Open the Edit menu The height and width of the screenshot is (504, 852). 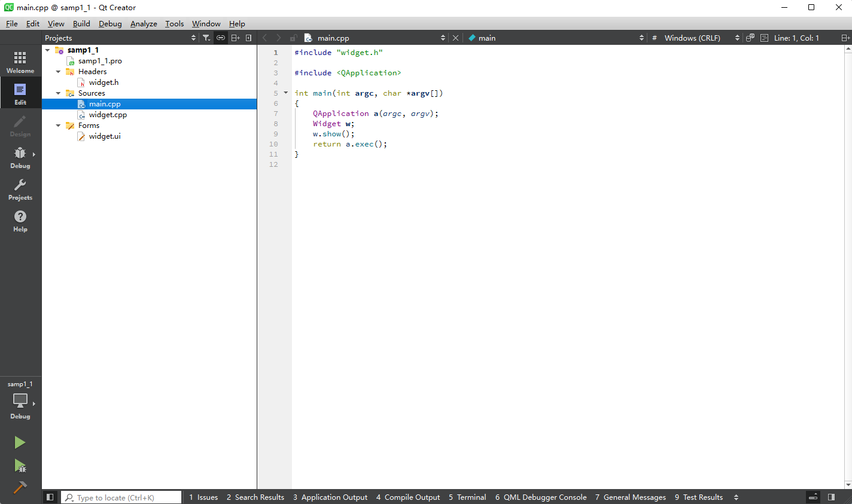pyautogui.click(x=33, y=23)
